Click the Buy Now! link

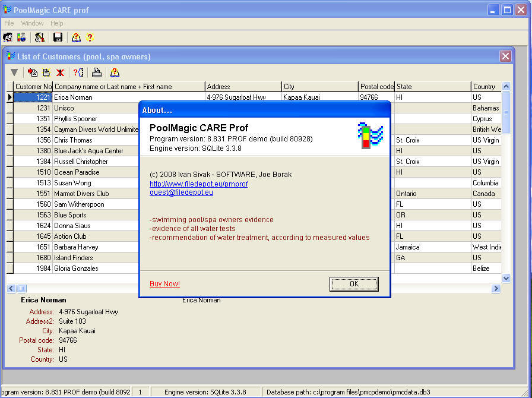[x=164, y=284]
